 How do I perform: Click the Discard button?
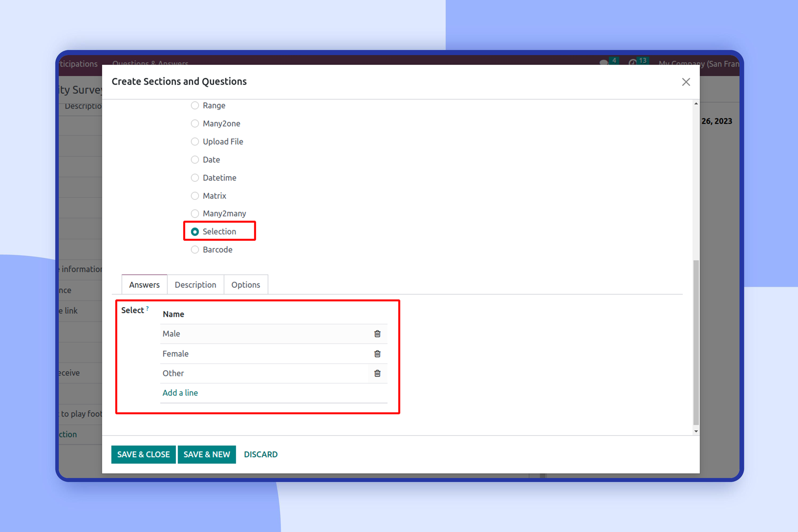tap(261, 454)
